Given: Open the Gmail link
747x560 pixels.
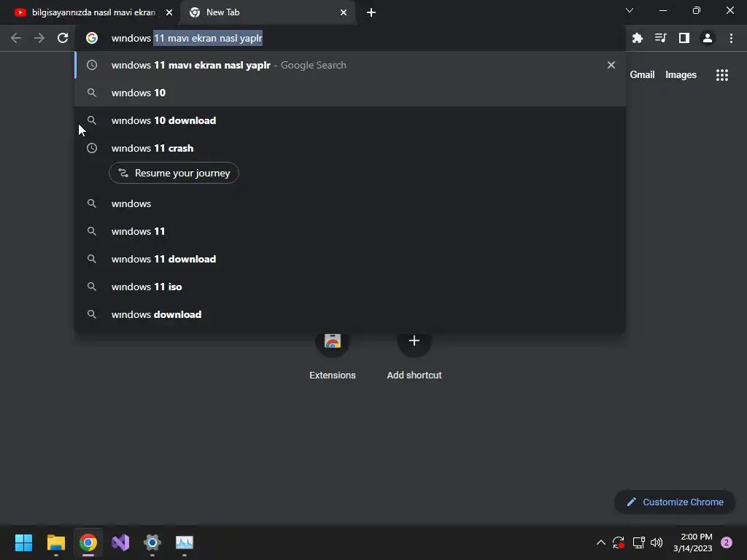Looking at the screenshot, I should [642, 75].
